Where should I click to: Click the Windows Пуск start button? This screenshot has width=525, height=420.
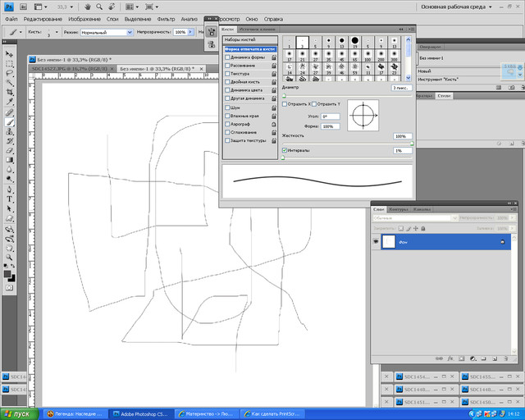pos(18,413)
